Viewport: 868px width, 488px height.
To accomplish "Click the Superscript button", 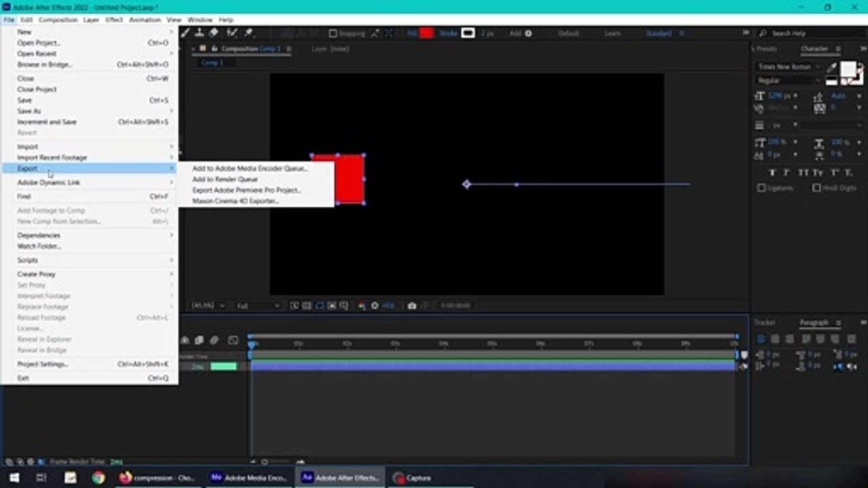I will (x=835, y=173).
